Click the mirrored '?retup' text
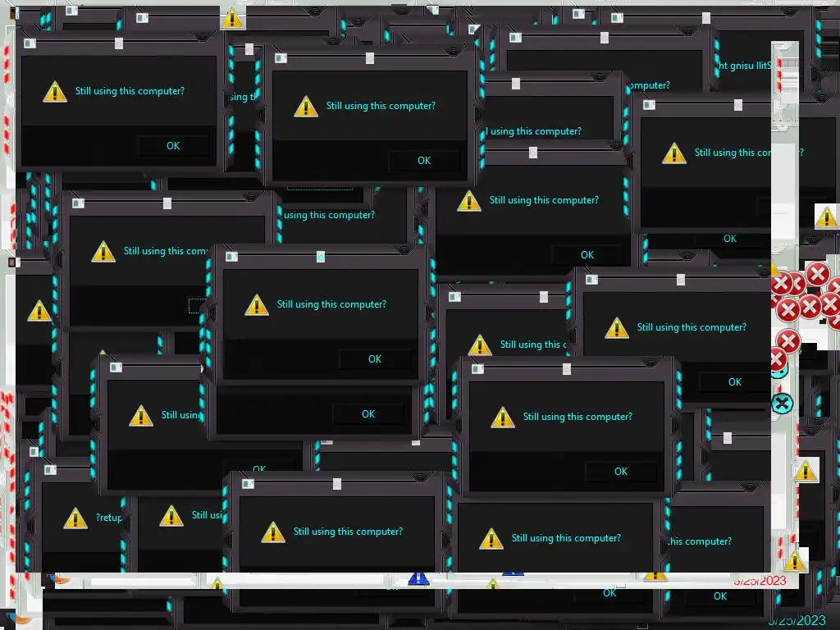Viewport: 840px width, 630px height. 109,518
